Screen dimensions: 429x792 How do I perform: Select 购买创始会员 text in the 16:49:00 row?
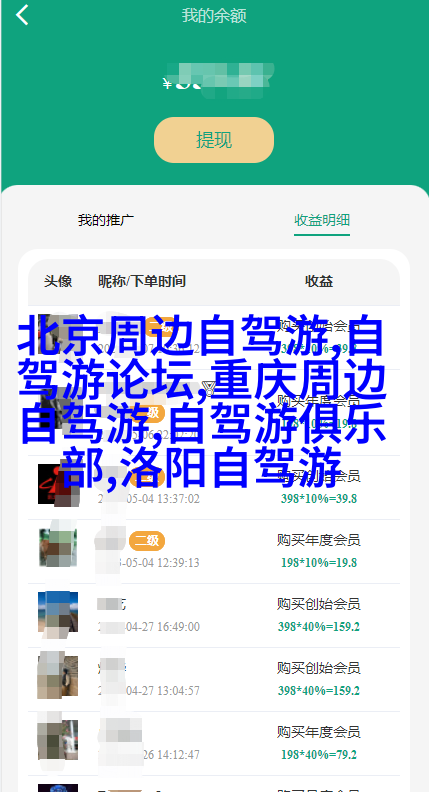point(318,604)
